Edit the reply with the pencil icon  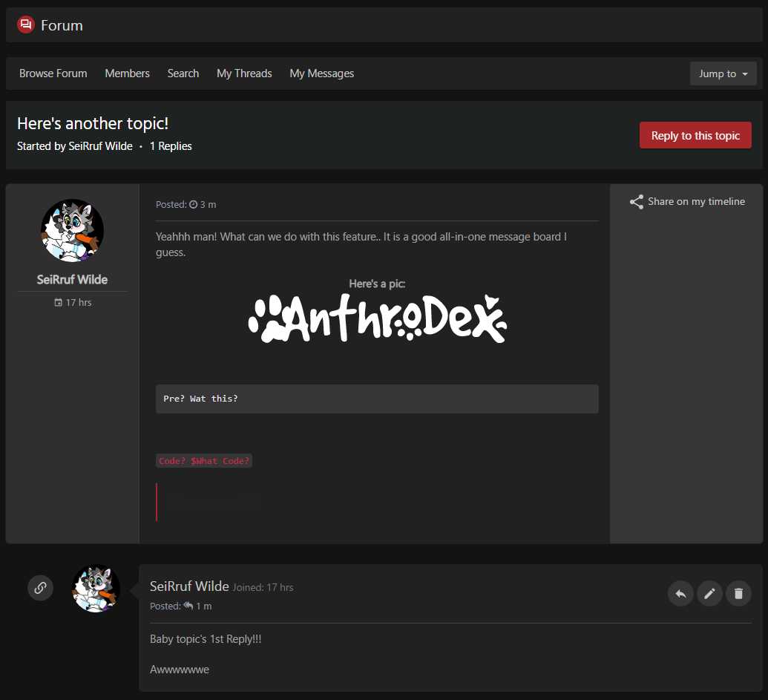(x=709, y=594)
